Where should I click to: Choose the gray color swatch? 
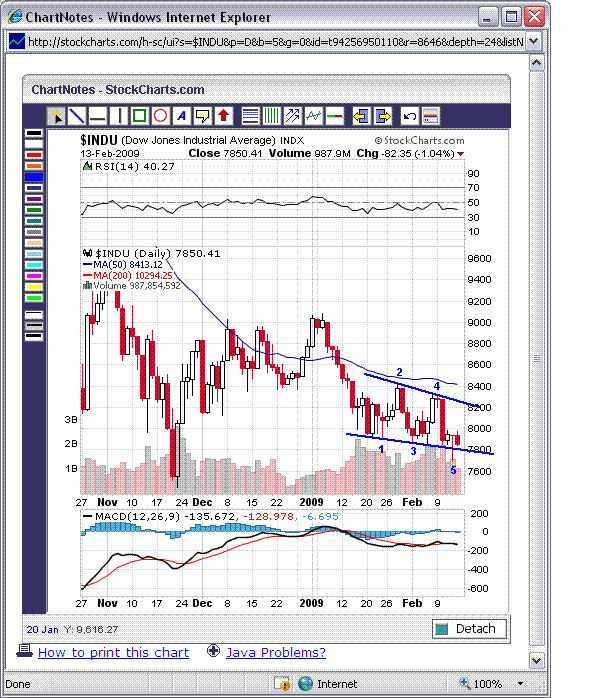[x=34, y=232]
